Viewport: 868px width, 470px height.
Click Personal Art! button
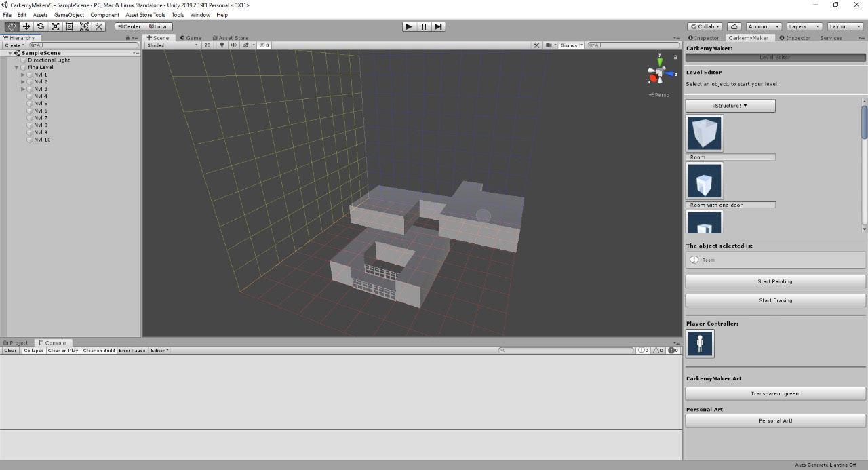point(775,420)
